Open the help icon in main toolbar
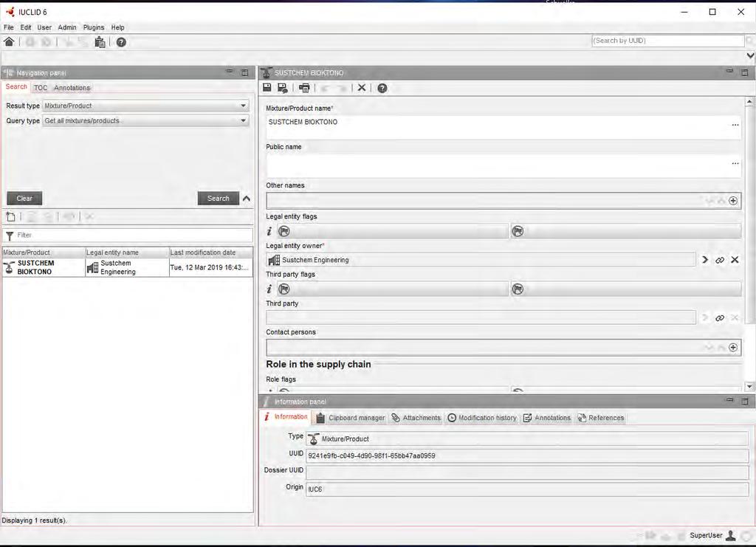This screenshot has height=547, width=756. point(121,42)
